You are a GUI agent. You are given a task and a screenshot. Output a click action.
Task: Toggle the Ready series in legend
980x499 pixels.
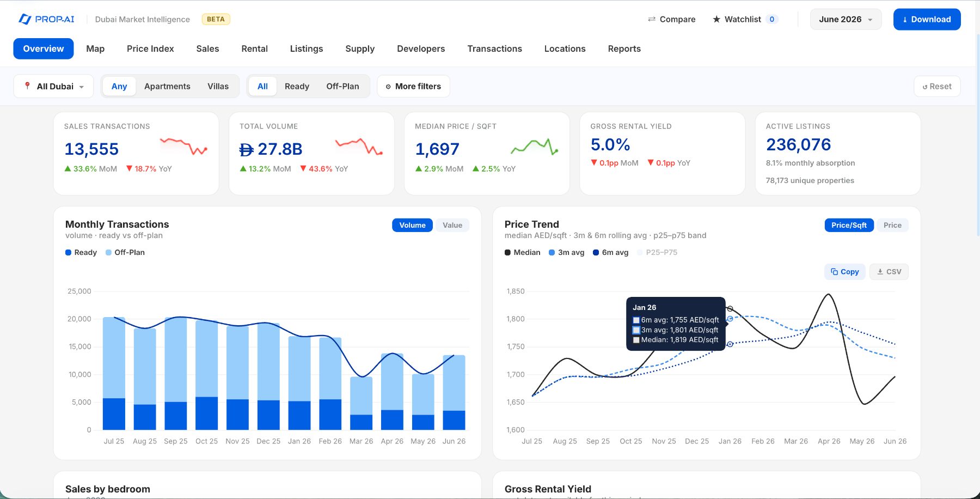click(81, 252)
